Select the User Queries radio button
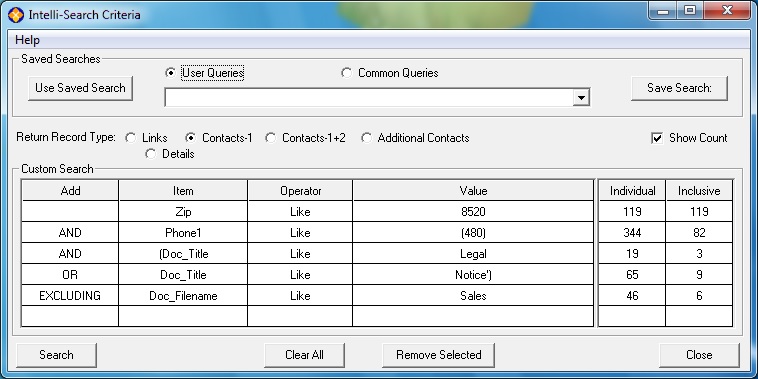Screen dimensions: 758x379 (170, 73)
